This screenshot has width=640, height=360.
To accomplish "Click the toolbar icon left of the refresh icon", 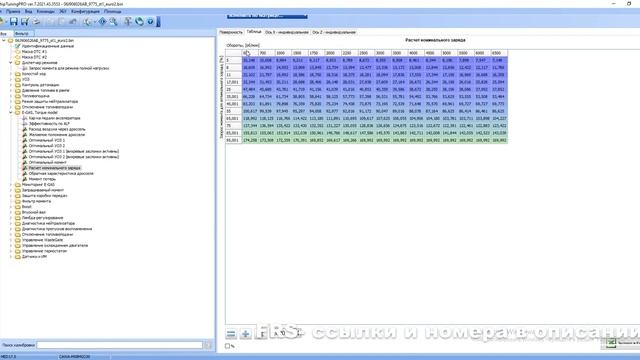I will [128, 21].
